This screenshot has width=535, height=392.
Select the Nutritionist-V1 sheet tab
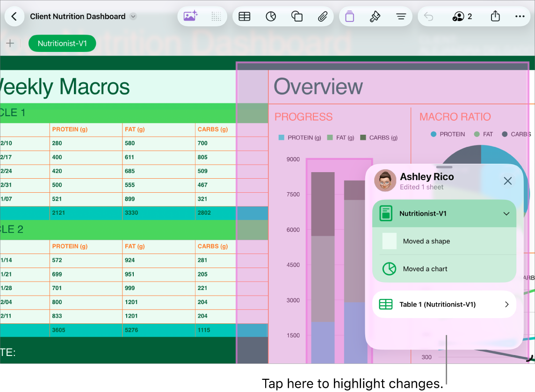click(x=62, y=43)
